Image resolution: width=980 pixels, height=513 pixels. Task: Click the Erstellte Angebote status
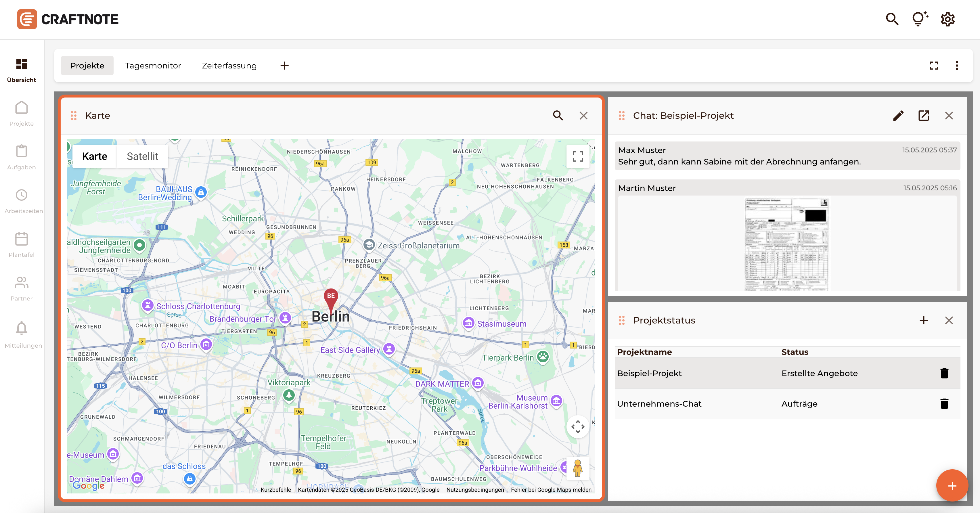(x=820, y=373)
